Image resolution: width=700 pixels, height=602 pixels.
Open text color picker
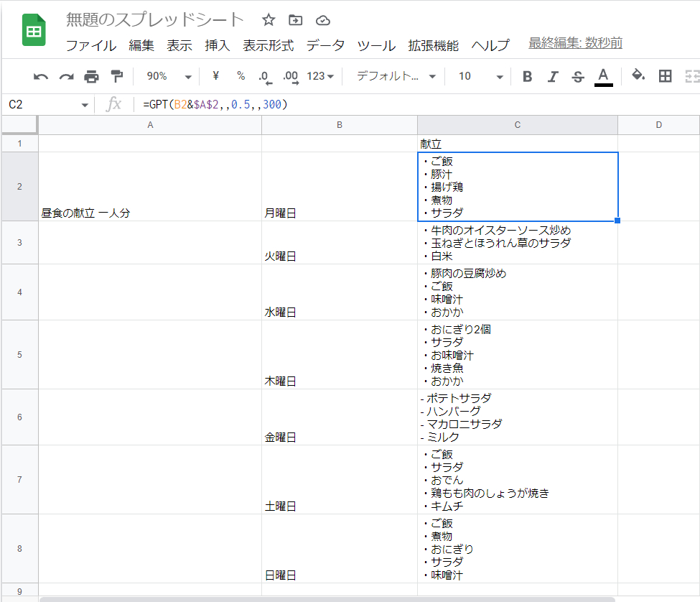click(x=603, y=76)
